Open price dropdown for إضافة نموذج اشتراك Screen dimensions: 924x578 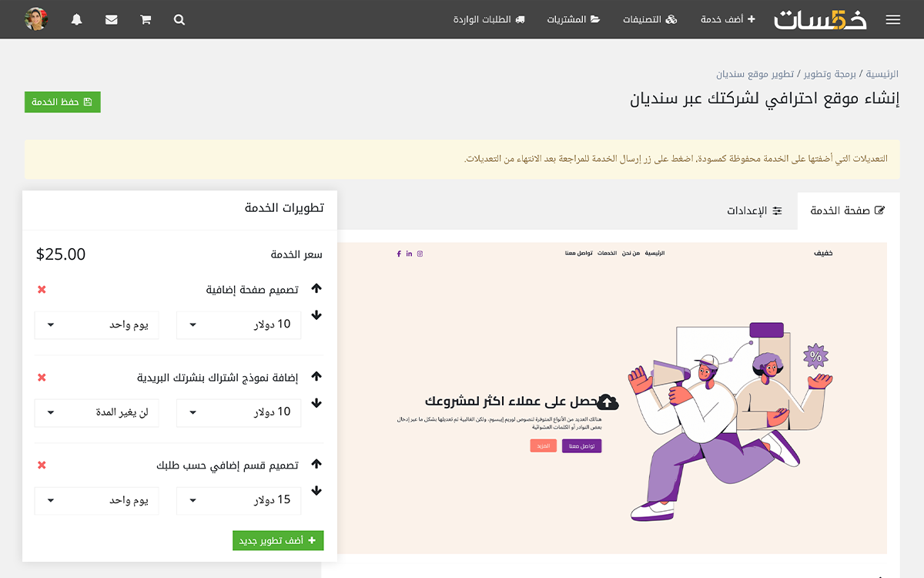(239, 412)
